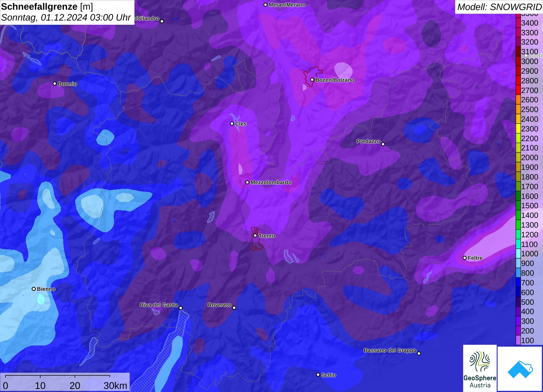The image size is (543, 392).
Task: Click the Predazzo label
Action: tap(368, 141)
